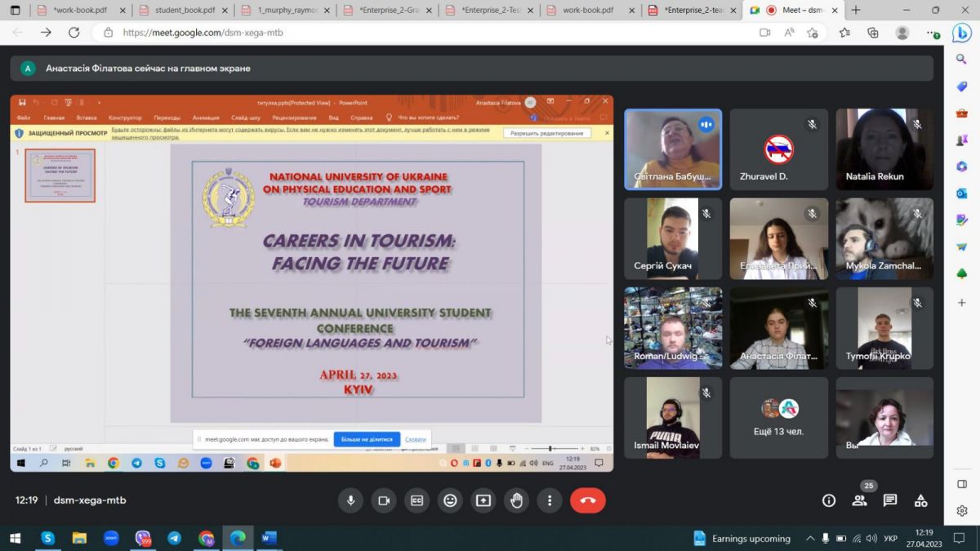This screenshot has height=551, width=980.
Task: Click the present screen button
Action: [483, 500]
